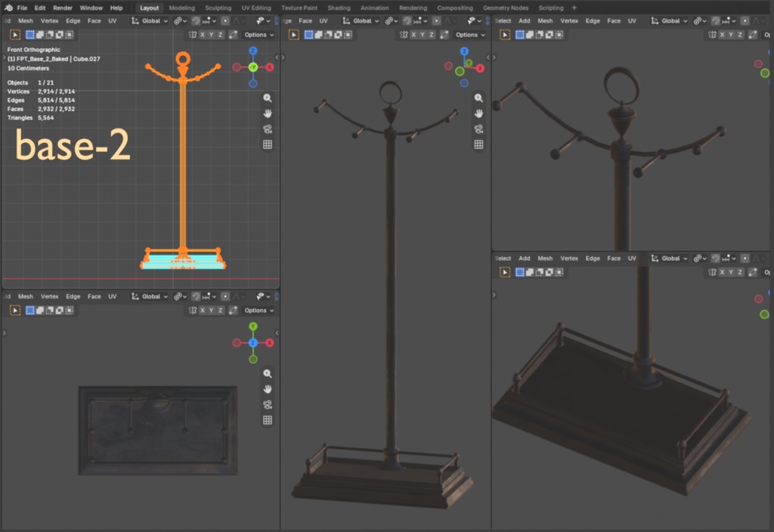Image resolution: width=774 pixels, height=532 pixels.
Task: Toggle Y axis mirror in bottom-left viewport
Action: coord(212,310)
